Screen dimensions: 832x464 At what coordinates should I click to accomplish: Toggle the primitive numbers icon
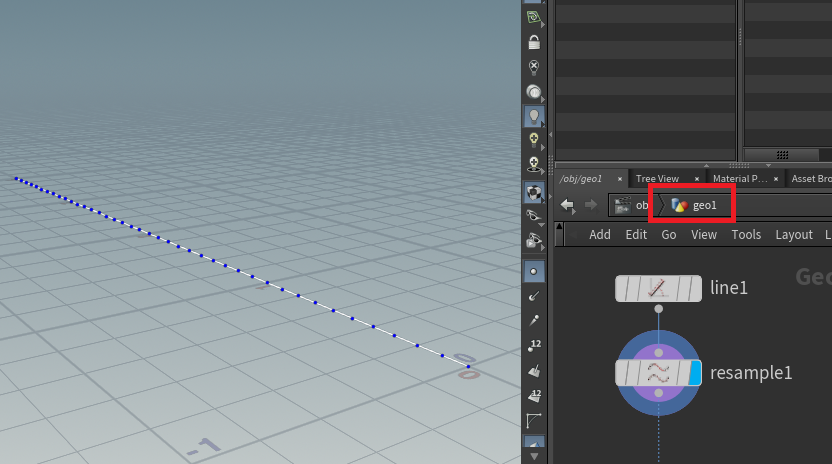click(534, 396)
